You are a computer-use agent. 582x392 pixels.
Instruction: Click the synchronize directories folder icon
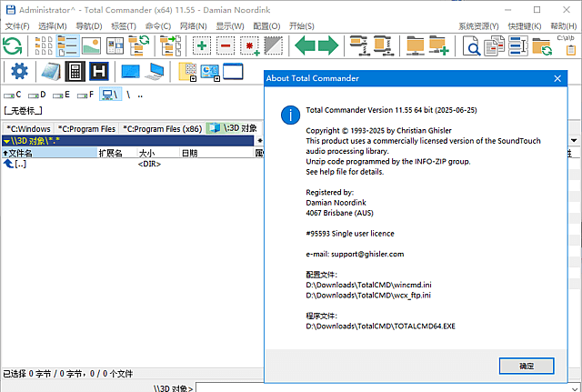(542, 46)
